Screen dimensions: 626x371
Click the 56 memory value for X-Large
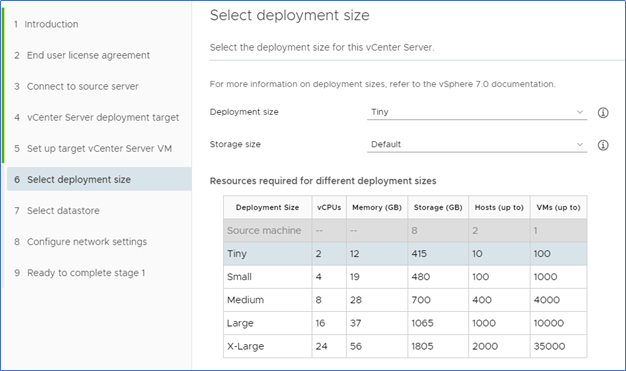[356, 346]
